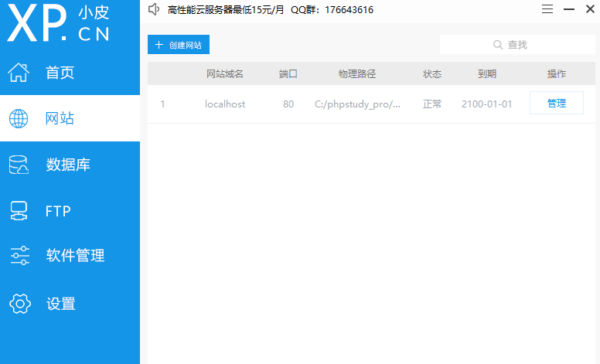Open the FTP sidebar section

click(x=70, y=211)
